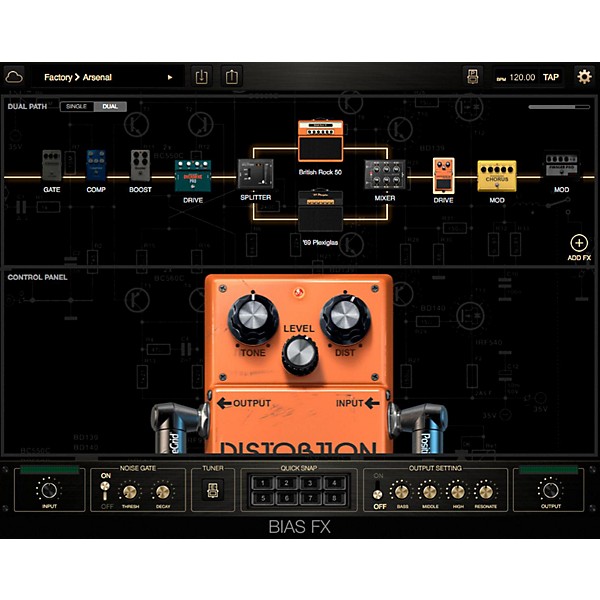Select the blue COMP pedal
This screenshot has width=600, height=600.
coord(96,165)
